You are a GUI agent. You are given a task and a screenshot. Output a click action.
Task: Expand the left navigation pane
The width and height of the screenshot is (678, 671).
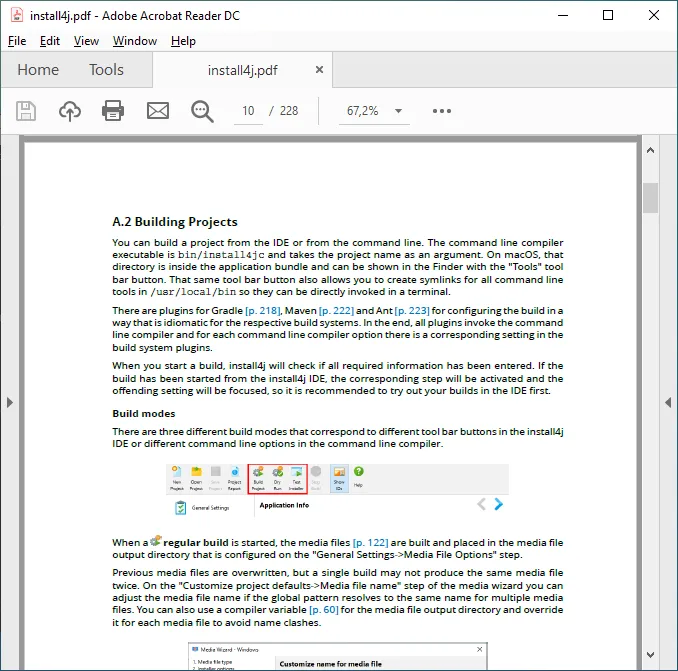[10, 403]
